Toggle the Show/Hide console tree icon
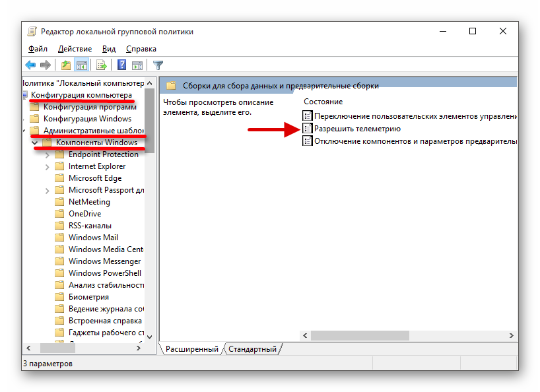Screen dimensions: 540x392 click(81, 65)
